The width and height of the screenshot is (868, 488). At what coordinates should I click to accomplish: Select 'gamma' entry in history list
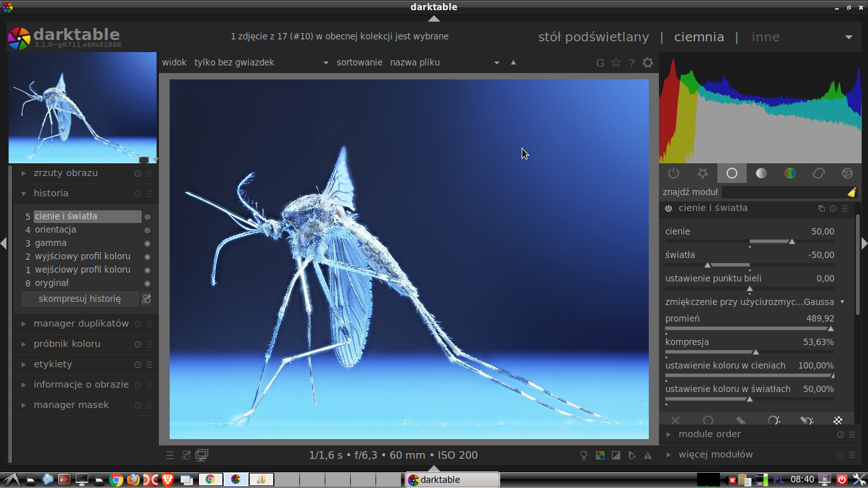tap(51, 243)
